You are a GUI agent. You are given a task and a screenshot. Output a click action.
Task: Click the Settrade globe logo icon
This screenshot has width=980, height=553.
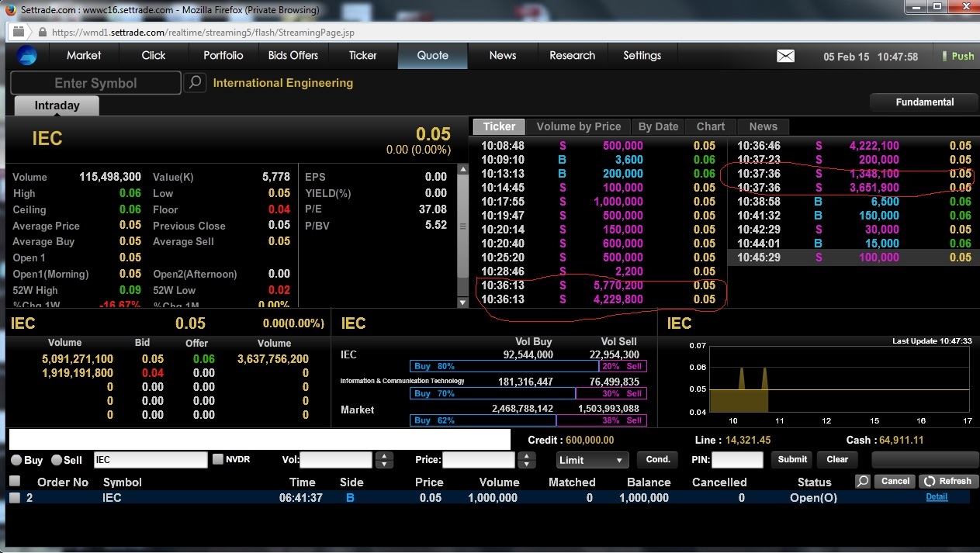[26, 56]
